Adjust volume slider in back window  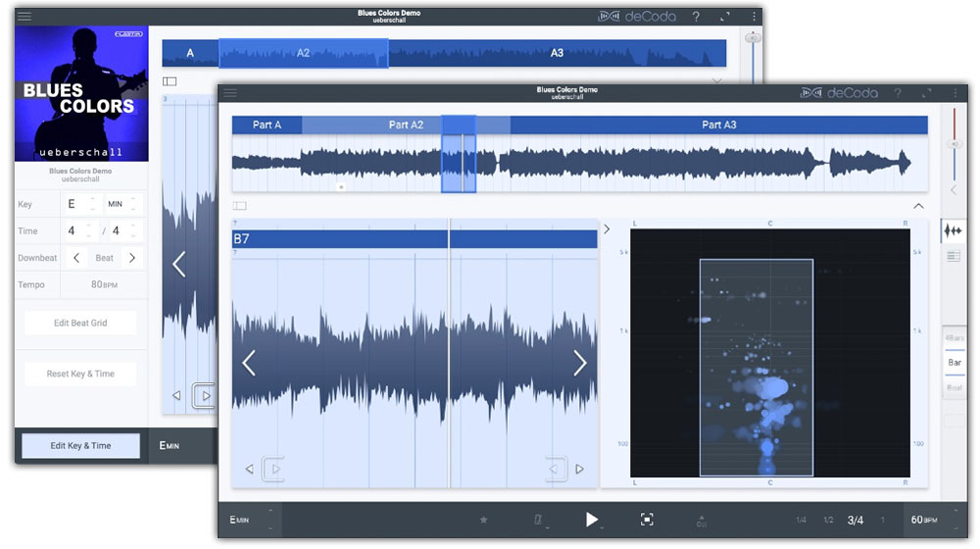click(753, 38)
